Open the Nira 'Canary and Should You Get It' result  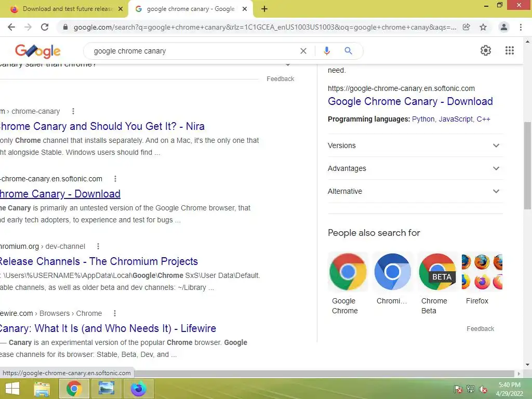(102, 126)
